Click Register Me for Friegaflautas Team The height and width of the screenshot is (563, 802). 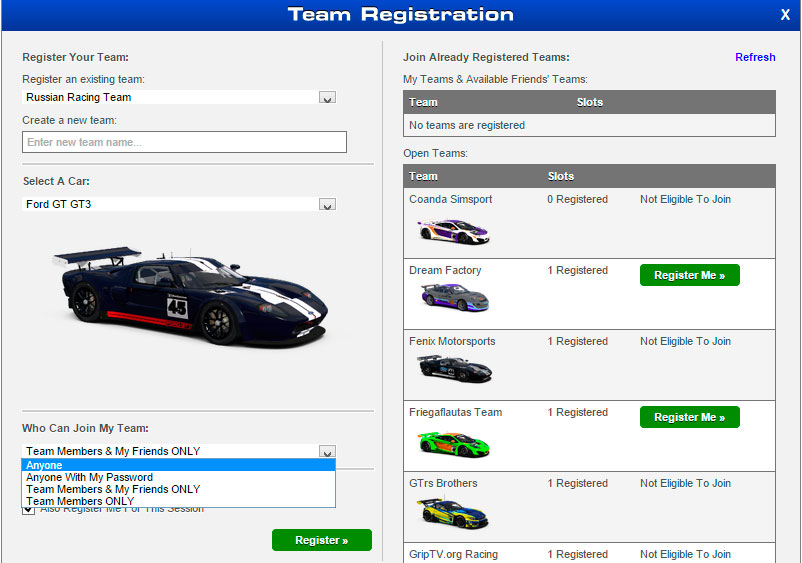(x=689, y=417)
